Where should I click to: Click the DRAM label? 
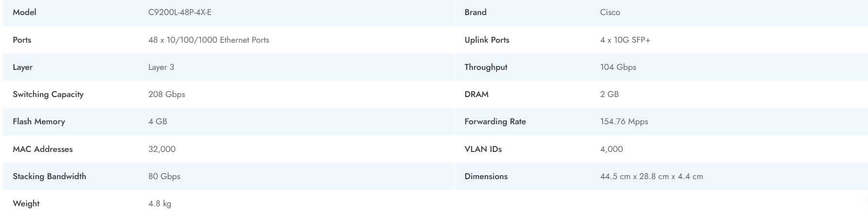[x=476, y=94]
